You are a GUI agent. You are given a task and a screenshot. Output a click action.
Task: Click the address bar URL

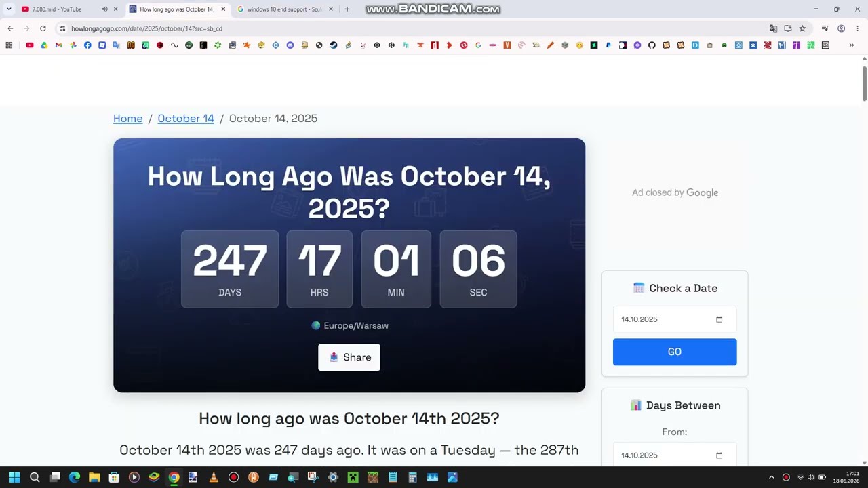tap(146, 28)
